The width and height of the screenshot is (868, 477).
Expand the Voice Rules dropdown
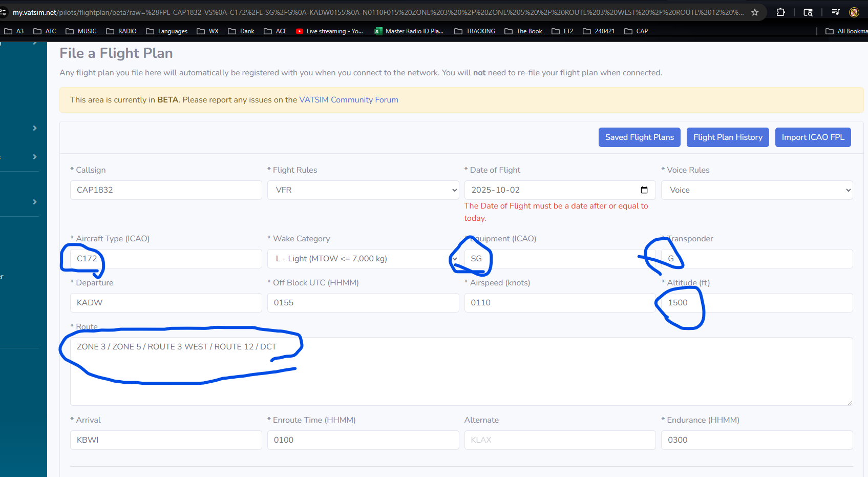pos(756,190)
